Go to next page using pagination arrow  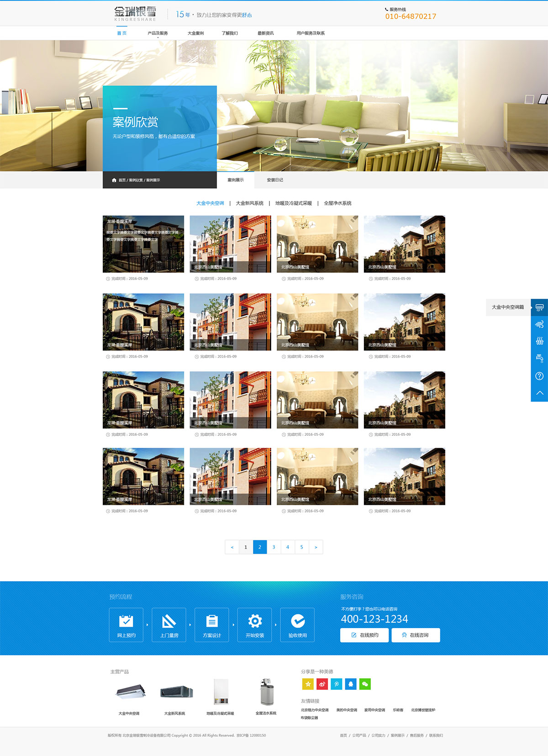click(x=316, y=547)
